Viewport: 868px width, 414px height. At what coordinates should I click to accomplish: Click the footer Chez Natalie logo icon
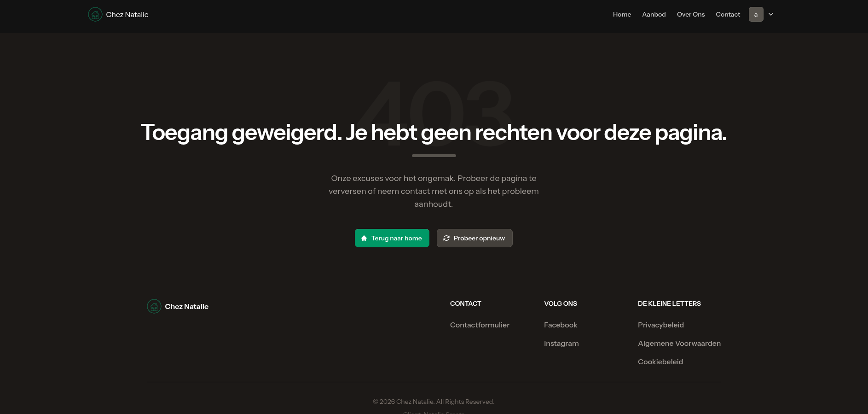(154, 306)
